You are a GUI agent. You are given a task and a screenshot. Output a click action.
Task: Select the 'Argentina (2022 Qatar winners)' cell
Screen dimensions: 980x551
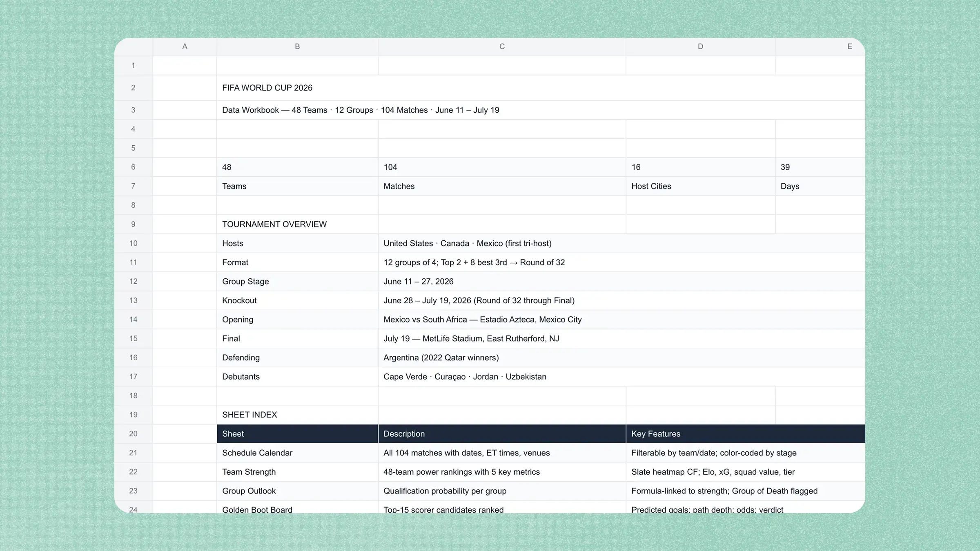click(x=621, y=358)
